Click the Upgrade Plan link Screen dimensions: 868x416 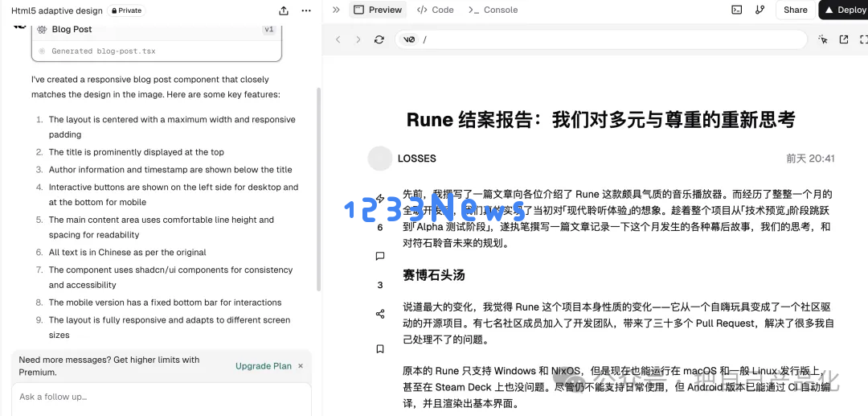click(x=264, y=366)
